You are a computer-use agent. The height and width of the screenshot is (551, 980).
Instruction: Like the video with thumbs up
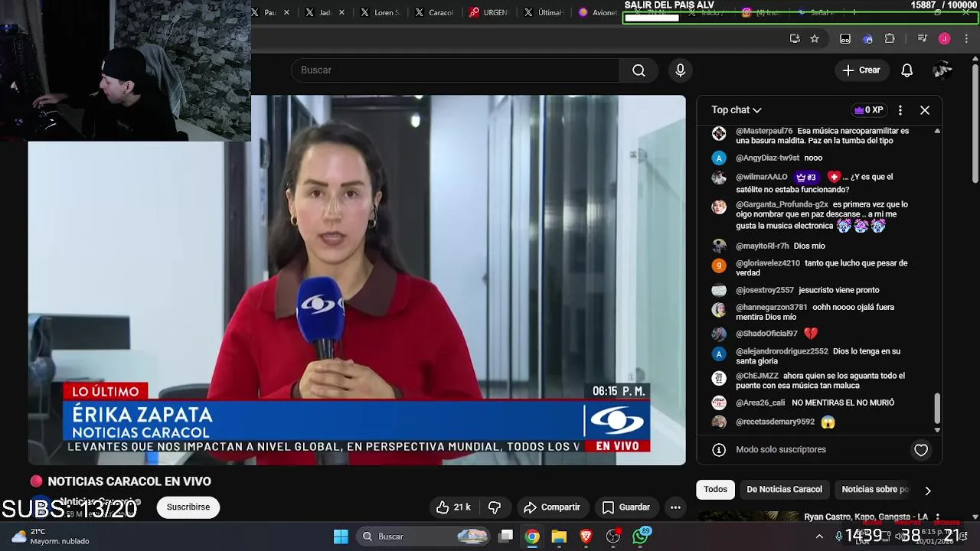[x=453, y=507]
